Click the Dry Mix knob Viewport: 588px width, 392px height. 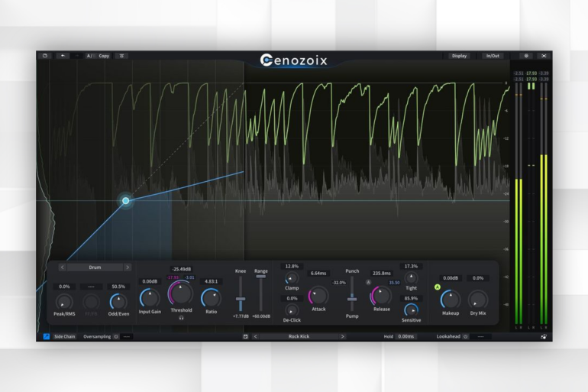(x=478, y=300)
